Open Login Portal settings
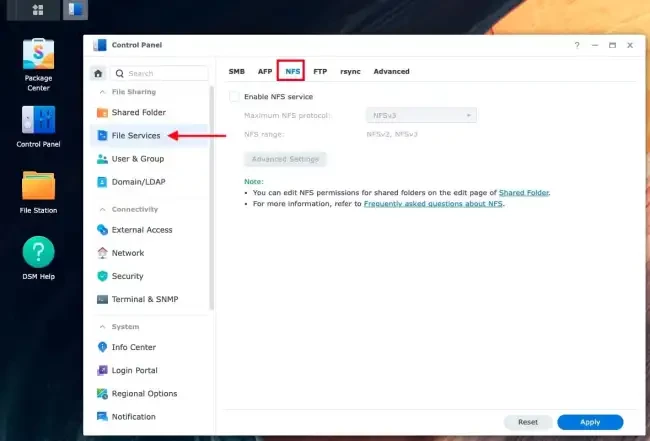This screenshot has width=650, height=441. (149, 371)
